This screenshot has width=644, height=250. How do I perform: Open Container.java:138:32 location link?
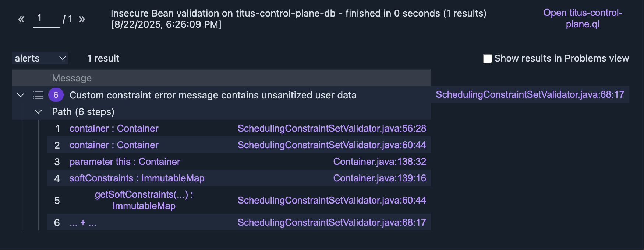click(379, 162)
